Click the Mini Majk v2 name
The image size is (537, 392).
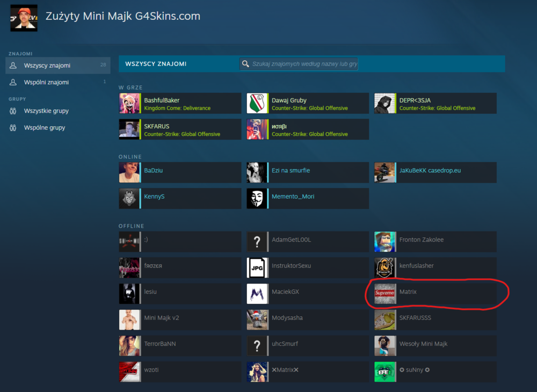point(162,318)
